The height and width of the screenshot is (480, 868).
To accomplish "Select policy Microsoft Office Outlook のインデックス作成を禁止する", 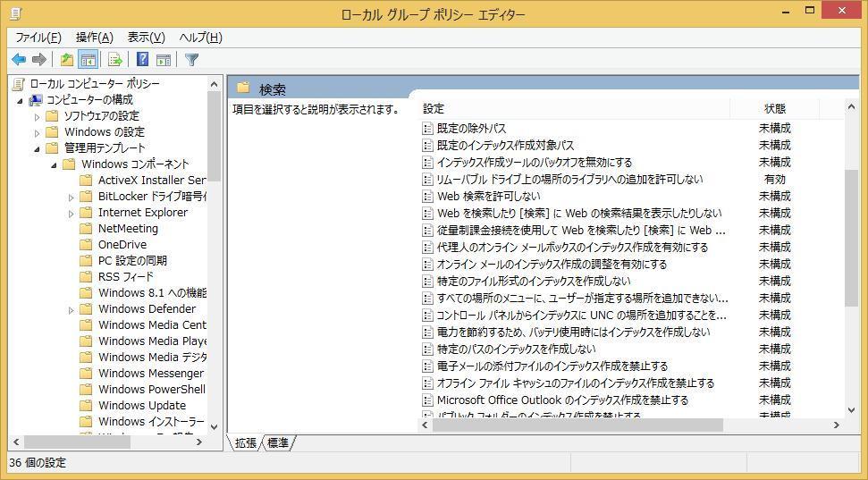I will coord(562,400).
